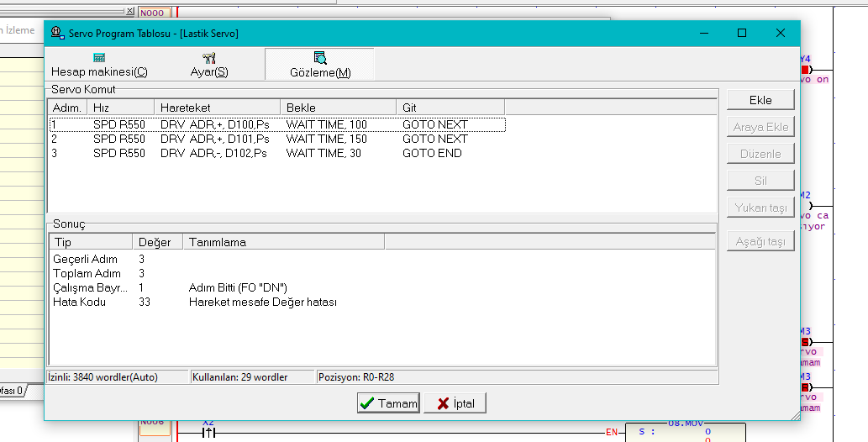Select step 3 row with GOTO END

[x=276, y=153]
